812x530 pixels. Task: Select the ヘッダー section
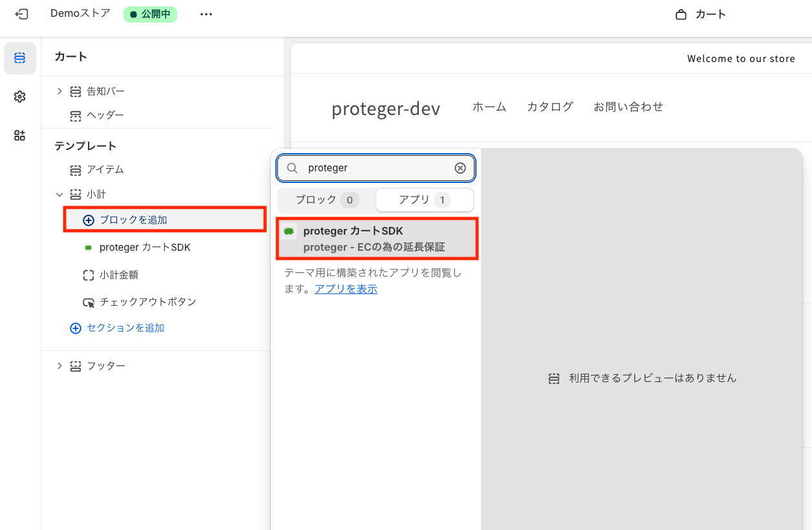[x=105, y=116]
